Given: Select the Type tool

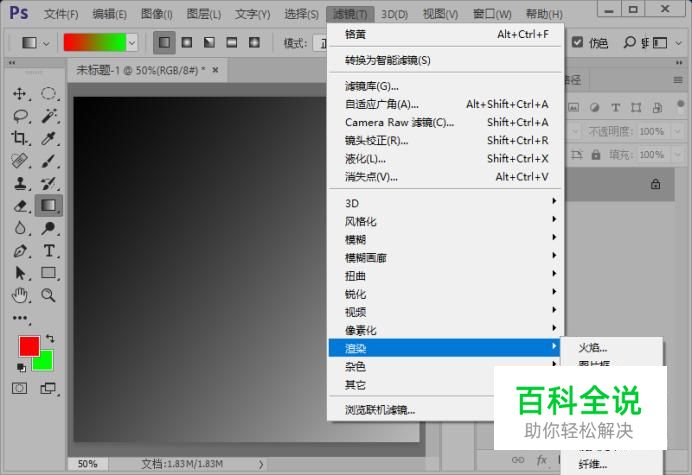Looking at the screenshot, I should pyautogui.click(x=49, y=251).
